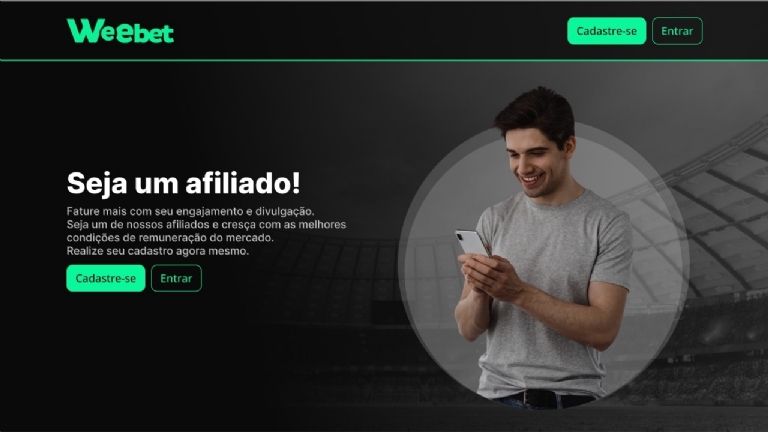Click the green divider line under the header
The width and height of the screenshot is (768, 432).
coord(384,60)
